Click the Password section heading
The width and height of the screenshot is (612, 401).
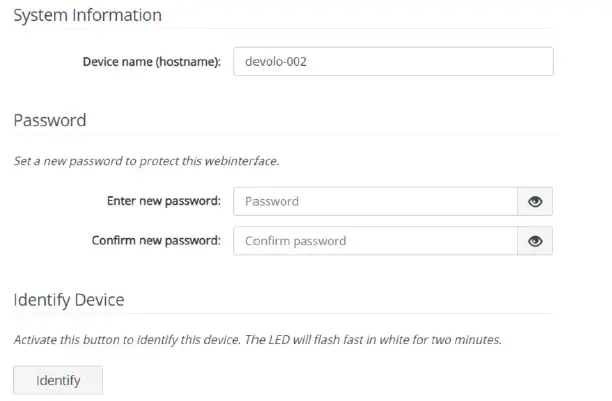click(50, 120)
